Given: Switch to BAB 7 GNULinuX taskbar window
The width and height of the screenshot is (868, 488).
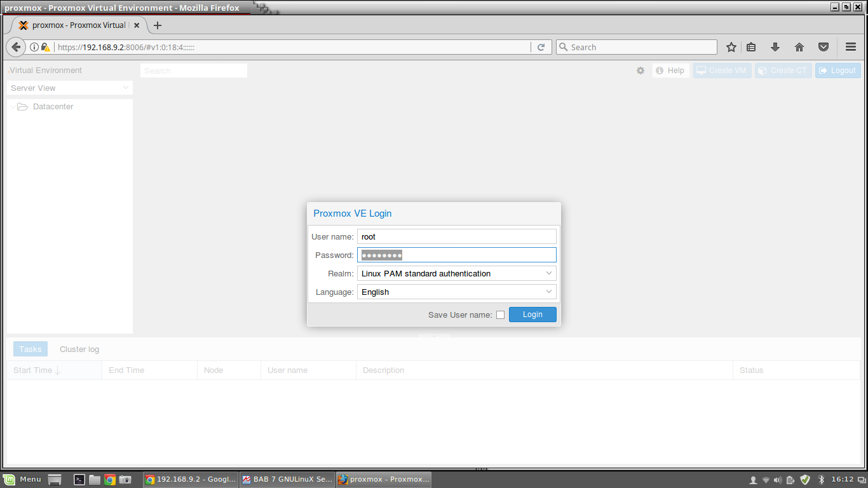Looking at the screenshot, I should point(287,480).
